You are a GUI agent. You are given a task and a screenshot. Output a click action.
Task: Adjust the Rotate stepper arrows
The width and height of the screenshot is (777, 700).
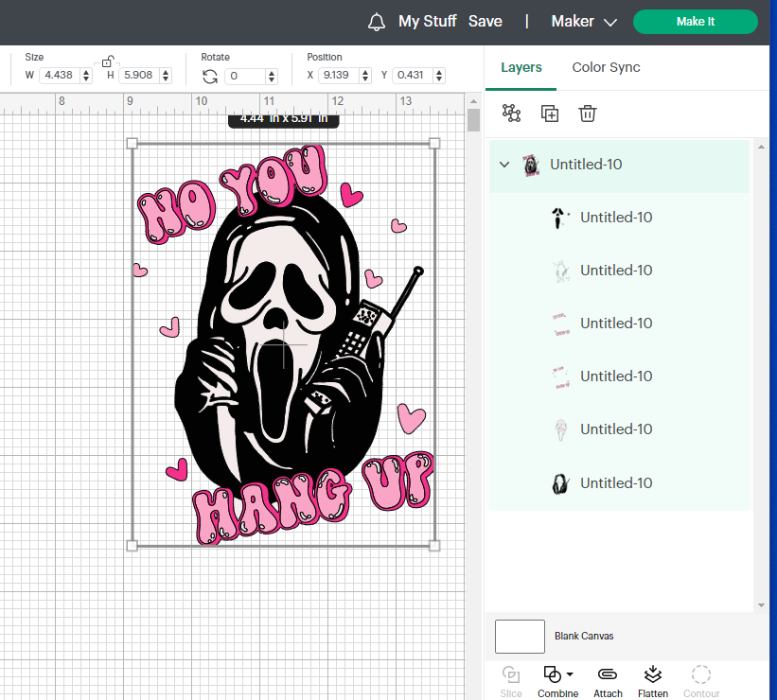pyautogui.click(x=272, y=77)
